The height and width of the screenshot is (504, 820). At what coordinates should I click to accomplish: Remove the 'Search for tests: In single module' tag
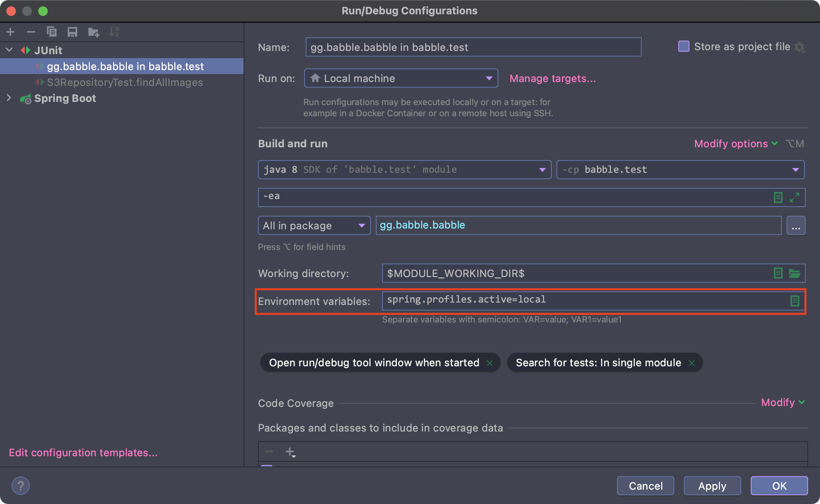692,363
